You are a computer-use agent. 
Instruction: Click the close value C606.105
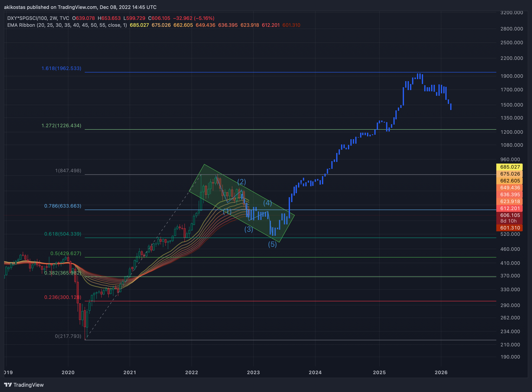[x=159, y=18]
